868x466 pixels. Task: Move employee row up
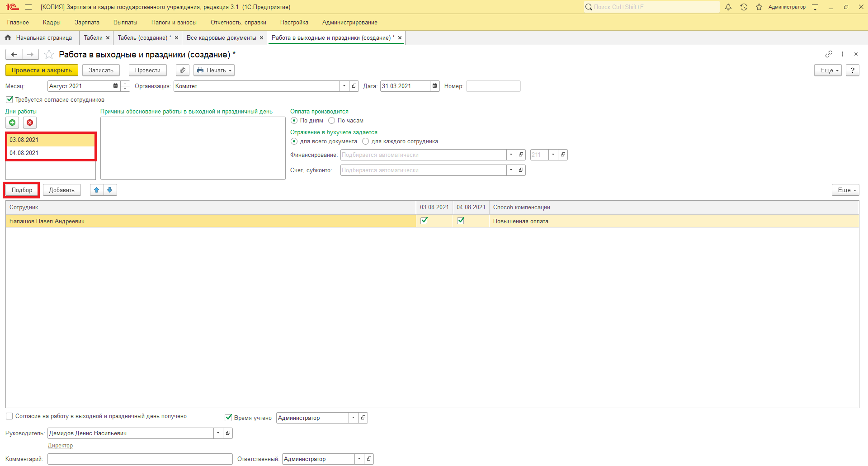click(97, 190)
